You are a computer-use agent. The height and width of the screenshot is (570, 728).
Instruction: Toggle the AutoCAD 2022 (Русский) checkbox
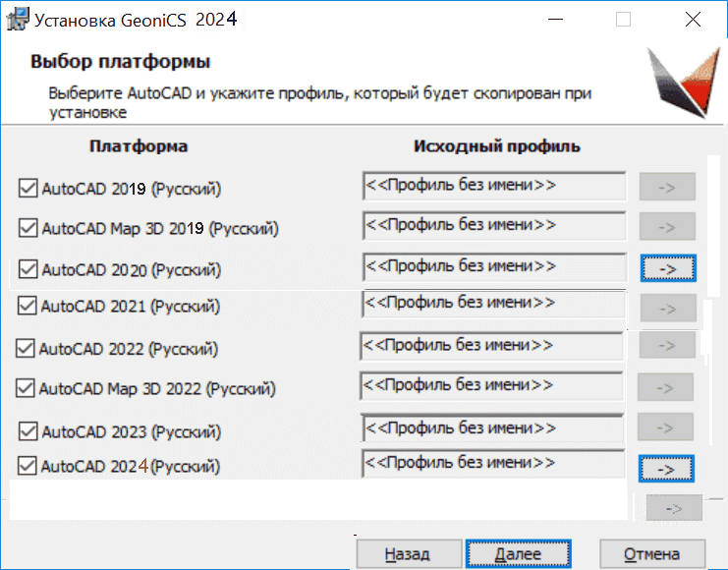tap(26, 348)
